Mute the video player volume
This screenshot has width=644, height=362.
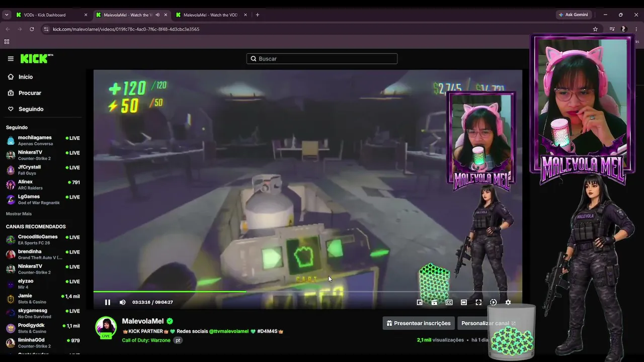[x=122, y=302]
